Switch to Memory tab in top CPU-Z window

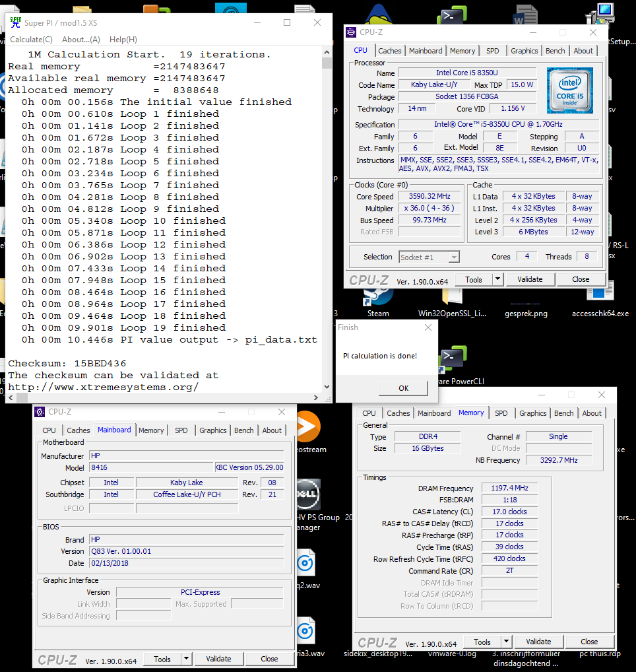[x=462, y=51]
